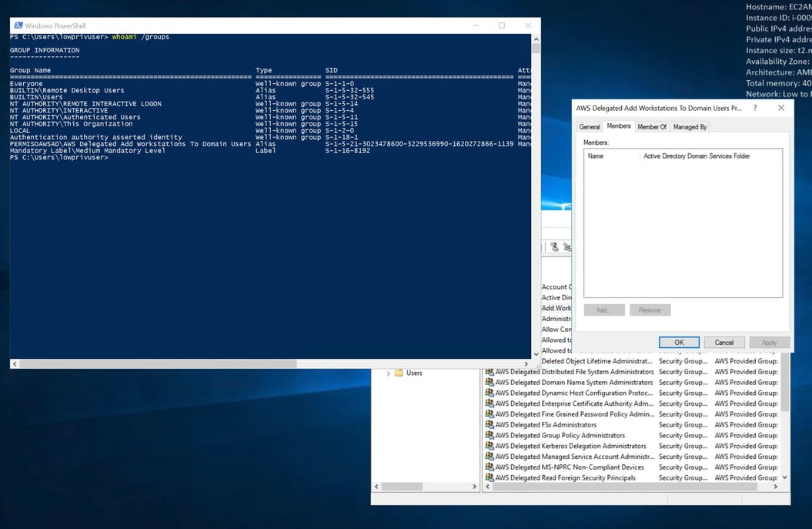The height and width of the screenshot is (529, 812).
Task: Select 'AWS Delegated Fine Grained Password Policy Admin...' row
Action: coord(631,414)
